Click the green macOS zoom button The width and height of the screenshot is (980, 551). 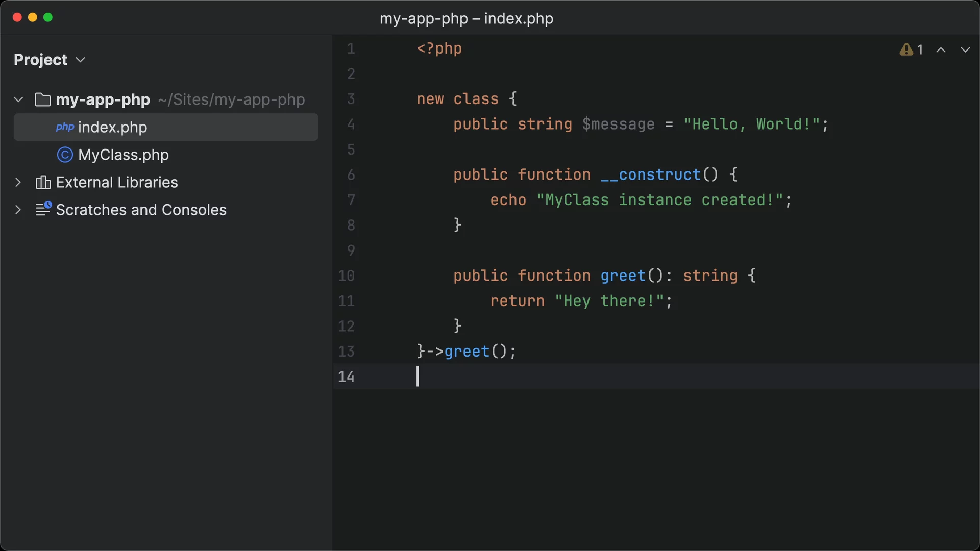click(48, 17)
